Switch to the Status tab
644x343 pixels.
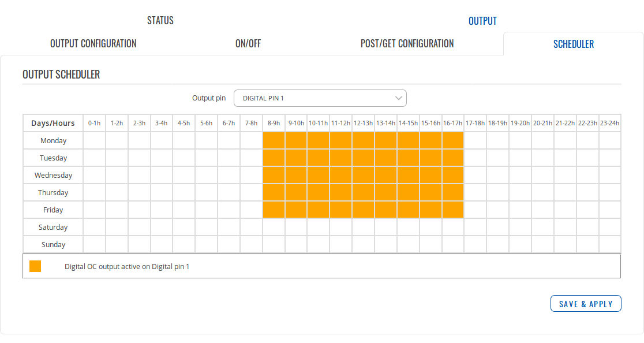[160, 21]
